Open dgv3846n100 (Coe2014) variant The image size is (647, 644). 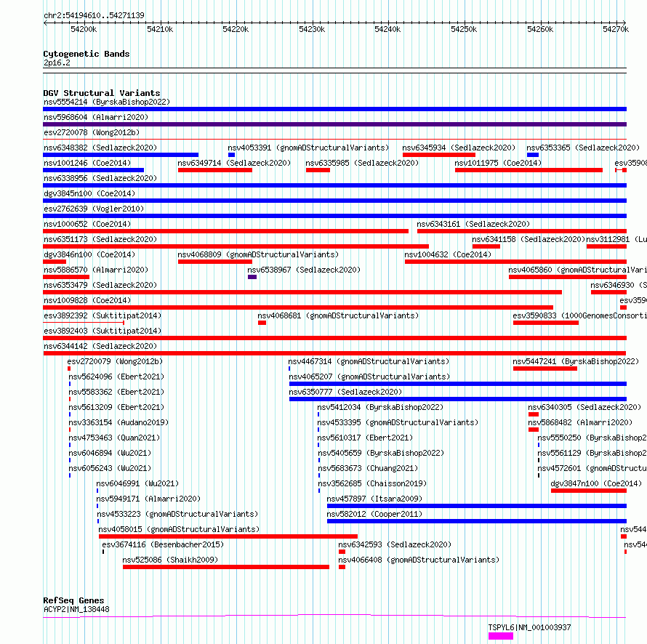[89, 254]
